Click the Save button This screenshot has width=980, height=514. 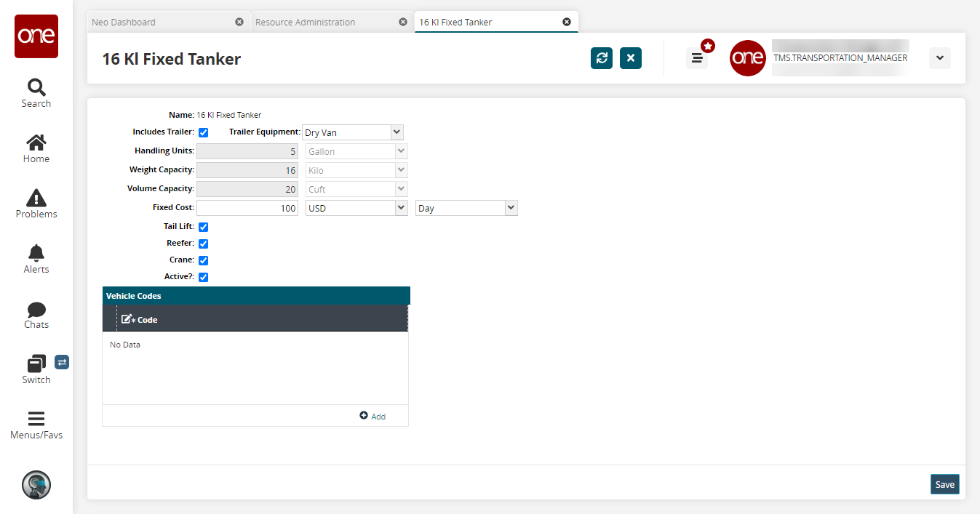tap(945, 484)
